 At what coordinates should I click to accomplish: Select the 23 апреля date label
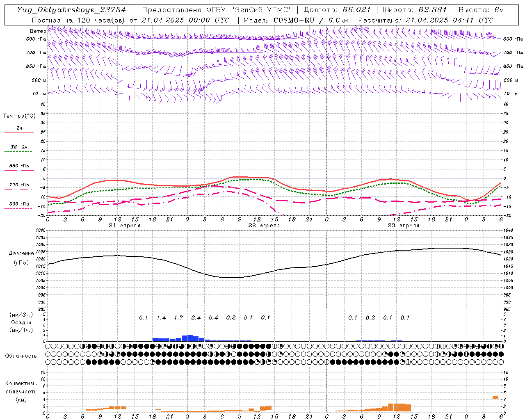[x=403, y=226]
